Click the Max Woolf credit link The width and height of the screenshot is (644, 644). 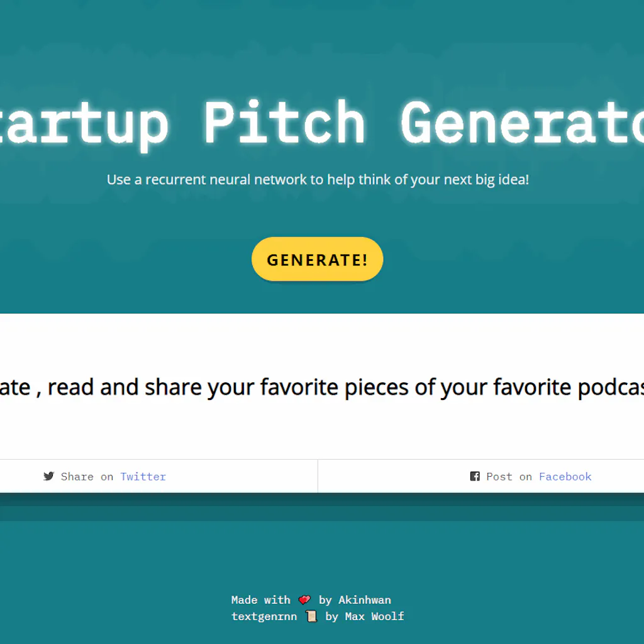coord(374,616)
